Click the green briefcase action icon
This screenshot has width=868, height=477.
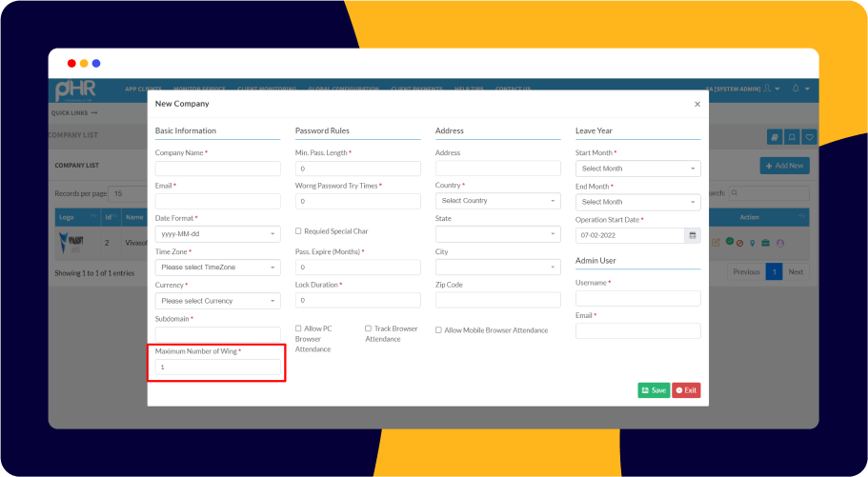[766, 243]
